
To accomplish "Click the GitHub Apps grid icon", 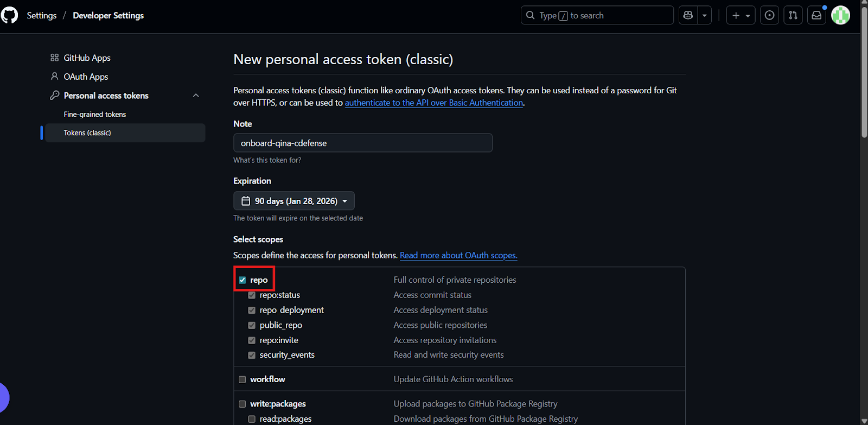I will (54, 58).
